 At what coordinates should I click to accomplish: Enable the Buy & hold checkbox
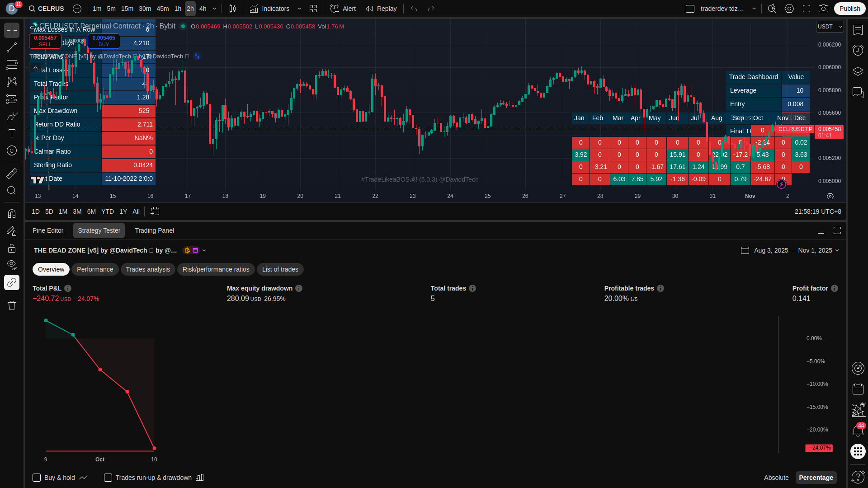click(x=37, y=478)
